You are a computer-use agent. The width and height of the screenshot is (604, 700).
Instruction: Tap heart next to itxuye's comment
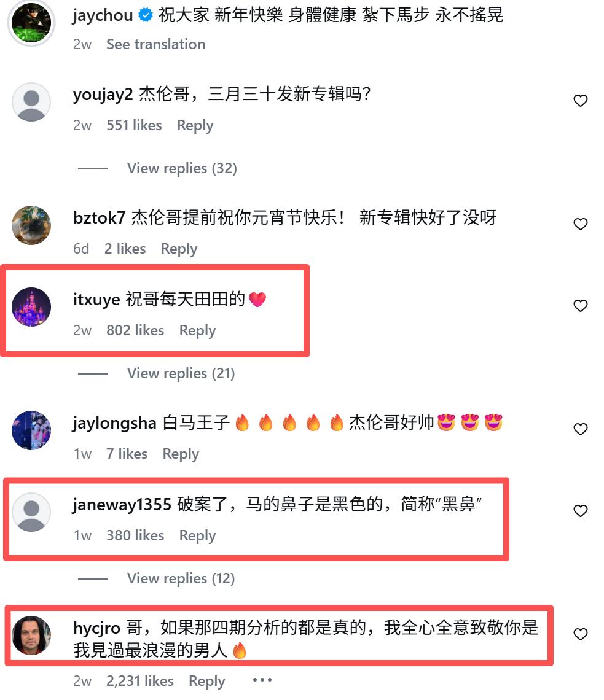pyautogui.click(x=580, y=306)
